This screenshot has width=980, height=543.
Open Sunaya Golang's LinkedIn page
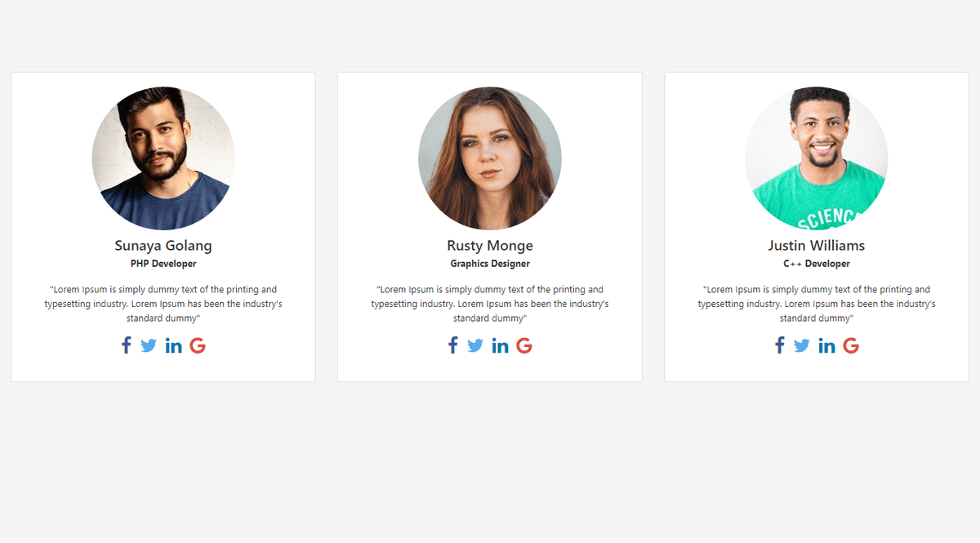(173, 345)
